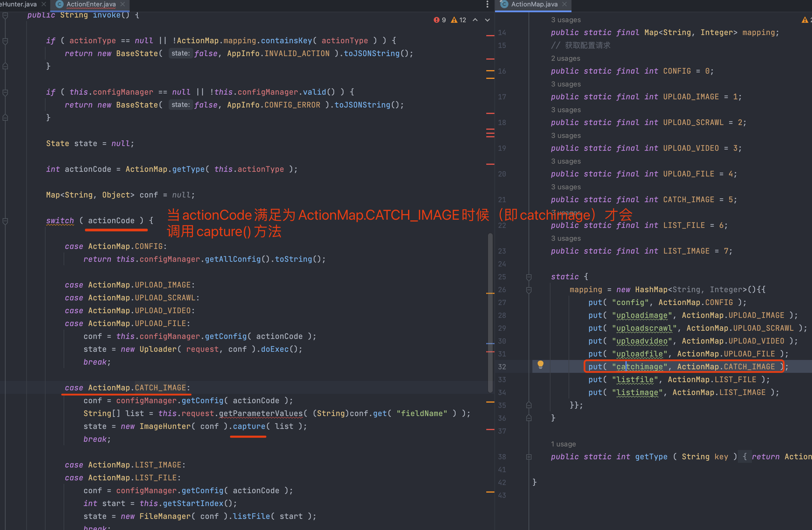Click the capture method call in code
The height and width of the screenshot is (530, 812).
[x=249, y=426]
